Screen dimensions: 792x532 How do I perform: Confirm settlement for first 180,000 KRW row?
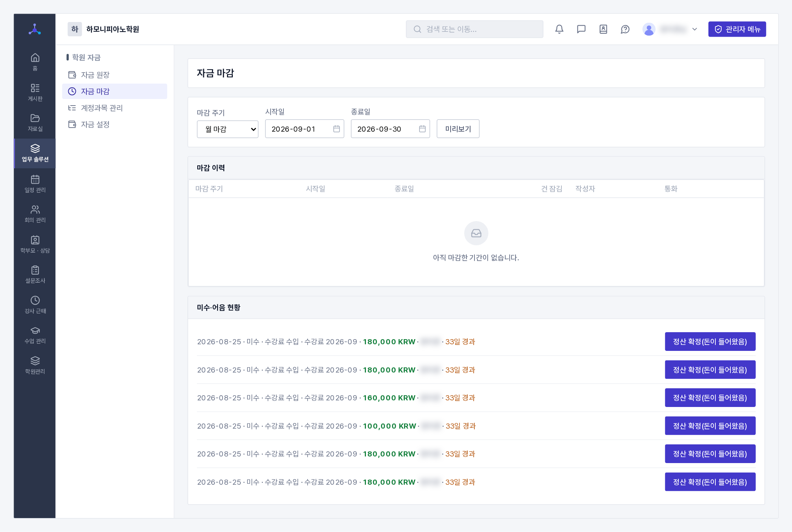pyautogui.click(x=710, y=341)
